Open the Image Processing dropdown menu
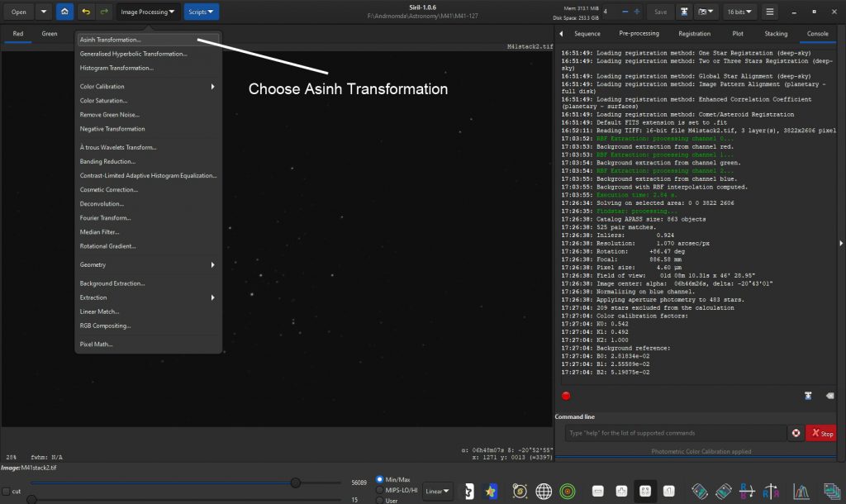 147,12
